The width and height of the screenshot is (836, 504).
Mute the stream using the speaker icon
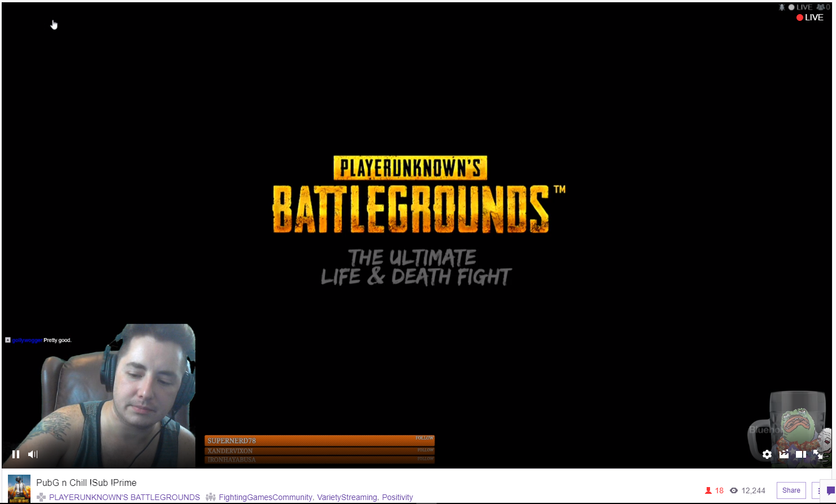pyautogui.click(x=33, y=454)
